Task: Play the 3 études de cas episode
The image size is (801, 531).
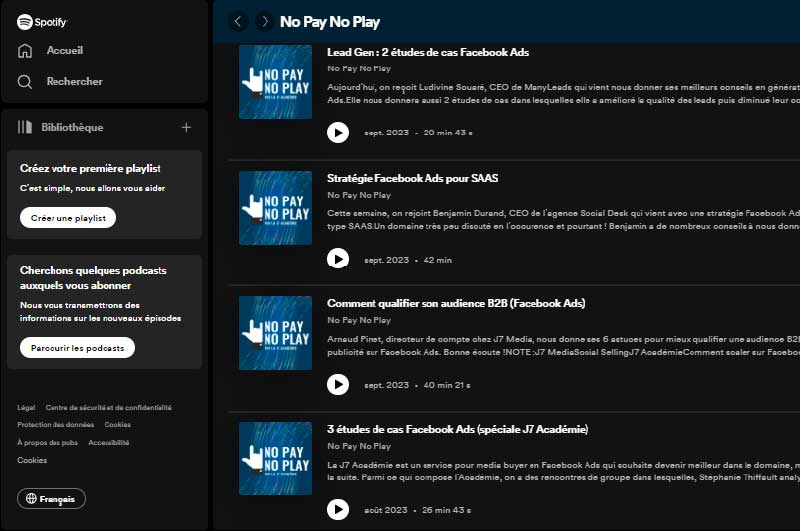Action: click(x=338, y=510)
